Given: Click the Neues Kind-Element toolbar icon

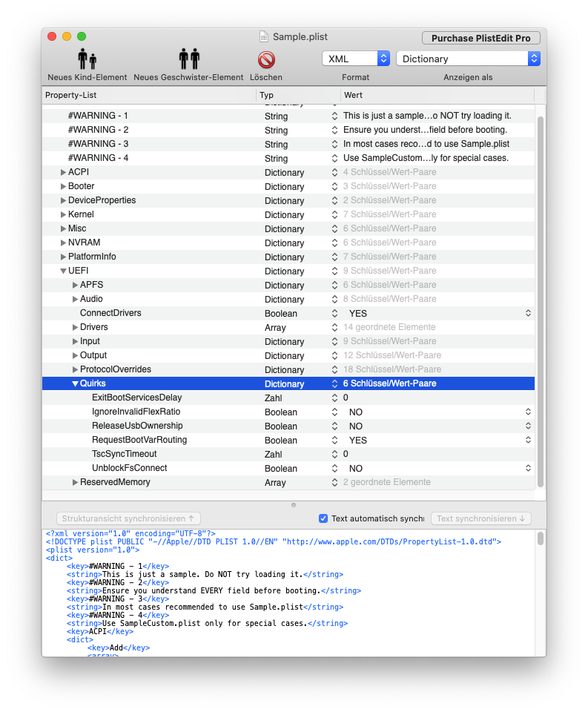Looking at the screenshot, I should pos(87,59).
